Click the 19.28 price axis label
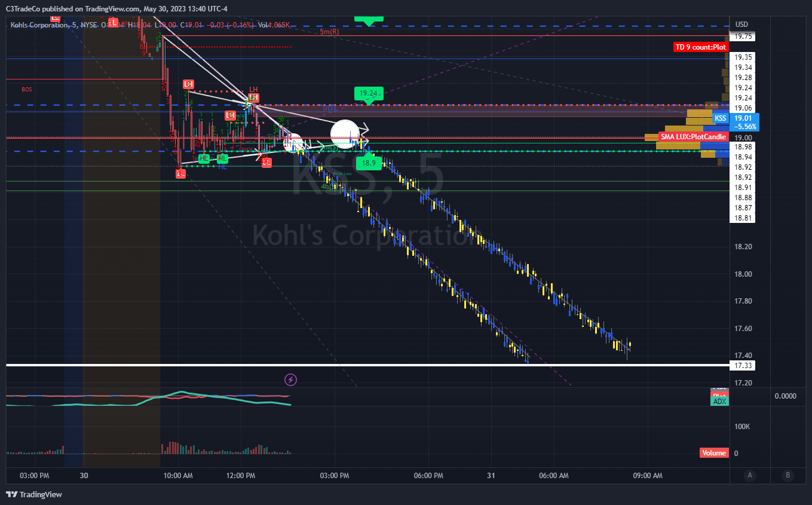812x505 pixels. 743,78
